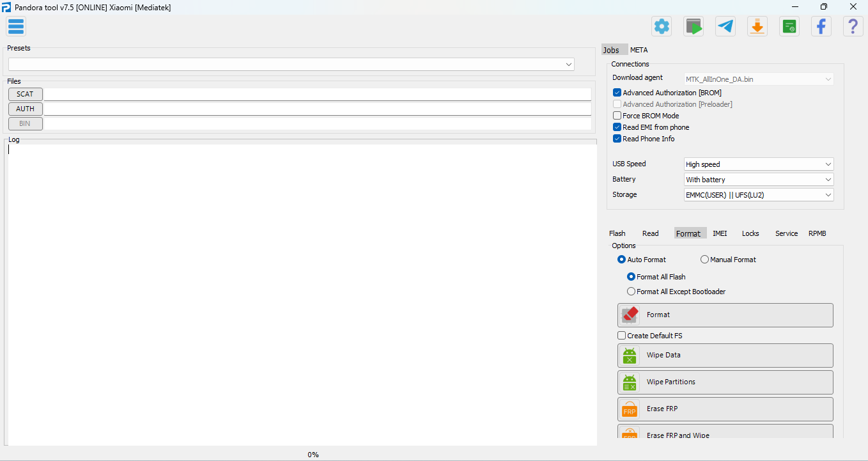Image resolution: width=868 pixels, height=461 pixels.
Task: Click the AUTH file path field
Action: 318,109
